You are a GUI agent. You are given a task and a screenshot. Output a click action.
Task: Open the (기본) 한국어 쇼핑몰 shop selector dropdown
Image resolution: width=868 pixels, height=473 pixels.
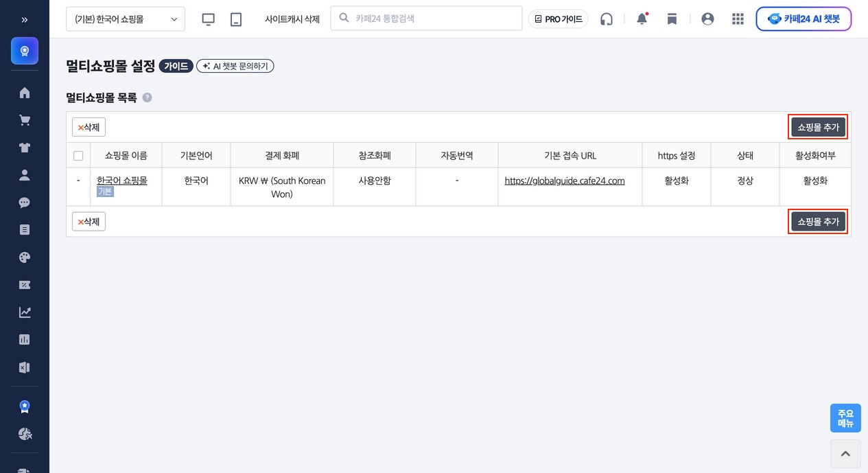pyautogui.click(x=126, y=19)
